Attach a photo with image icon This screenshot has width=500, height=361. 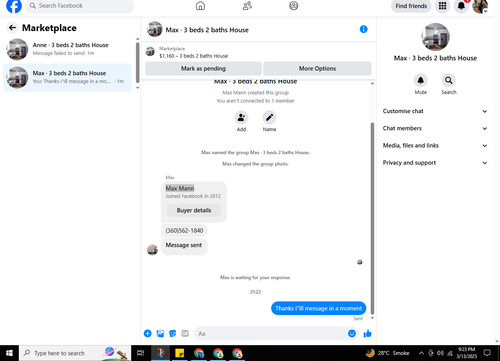click(x=160, y=333)
